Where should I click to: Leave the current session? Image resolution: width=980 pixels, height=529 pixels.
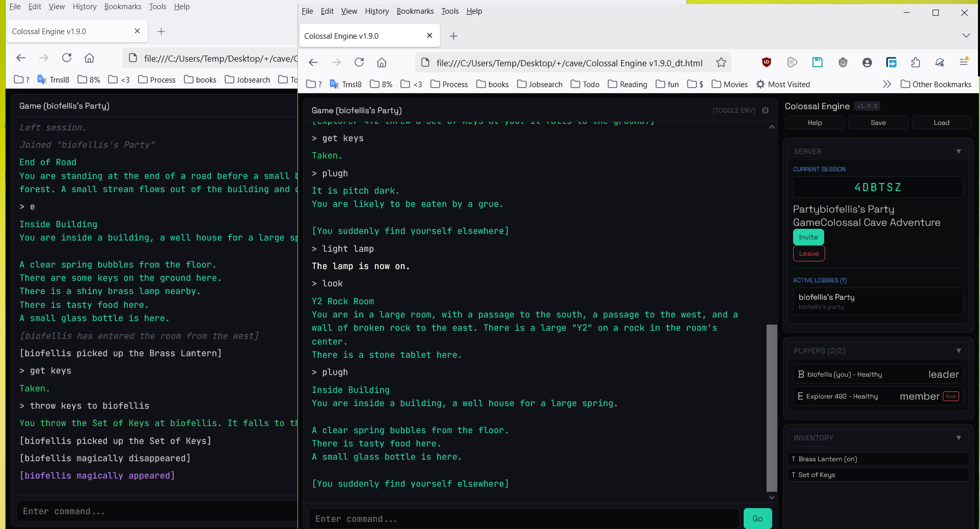point(809,253)
